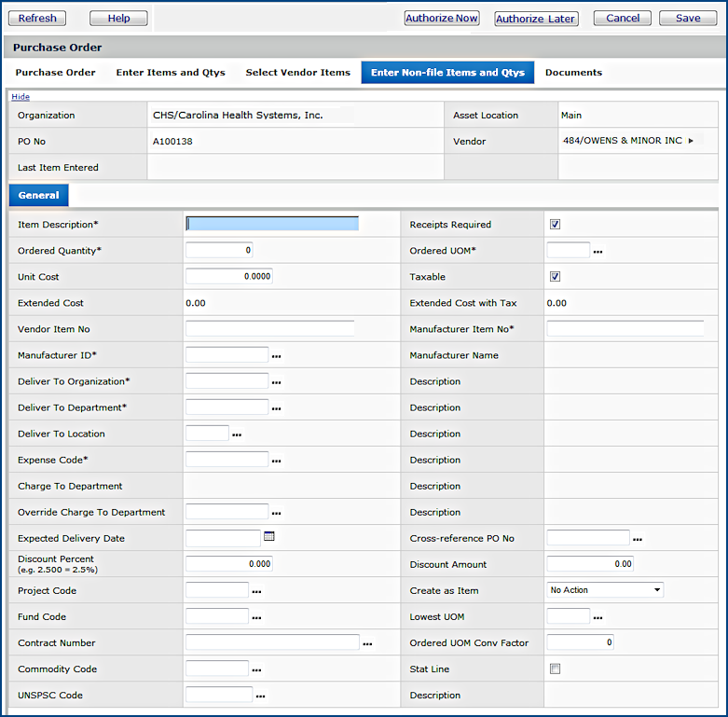Uncheck the Receipts Required checkbox
Image resolution: width=728 pixels, height=717 pixels.
[555, 225]
